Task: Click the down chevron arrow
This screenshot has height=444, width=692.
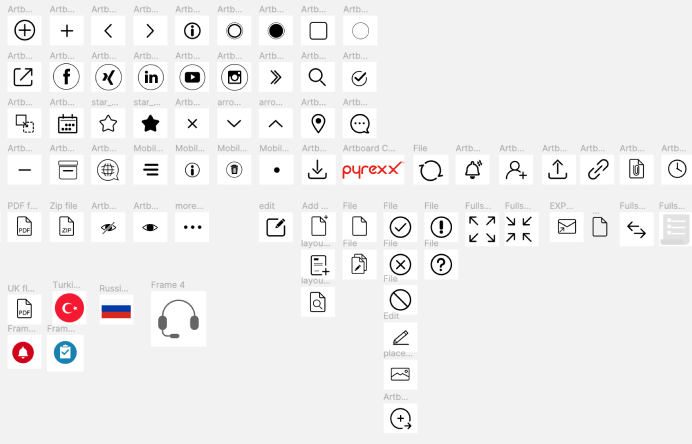Action: coord(234,124)
